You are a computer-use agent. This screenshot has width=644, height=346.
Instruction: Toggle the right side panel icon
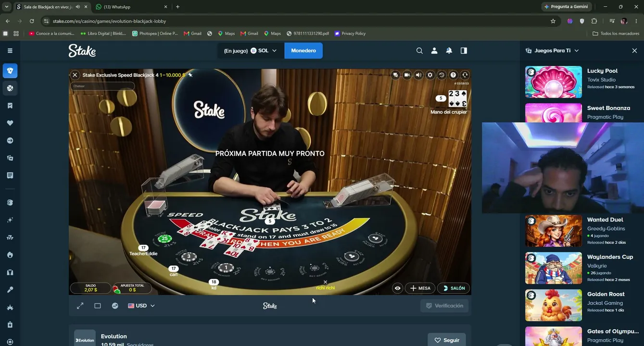[x=464, y=50]
